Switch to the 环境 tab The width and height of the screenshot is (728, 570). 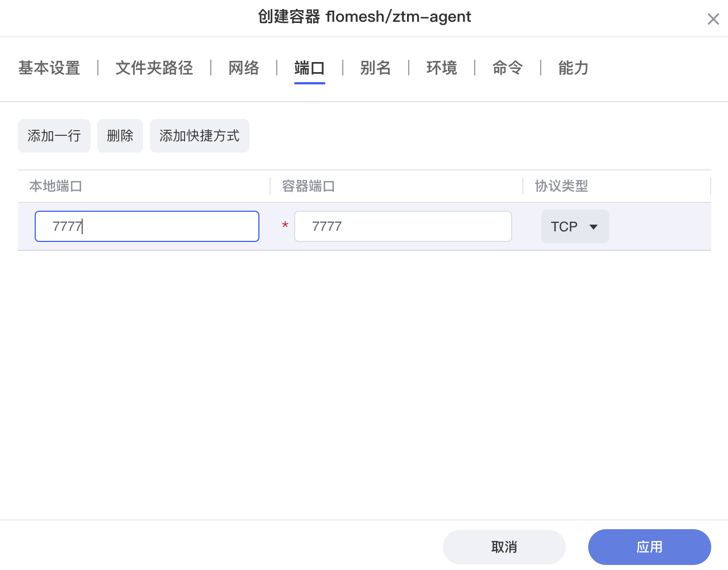[441, 68]
